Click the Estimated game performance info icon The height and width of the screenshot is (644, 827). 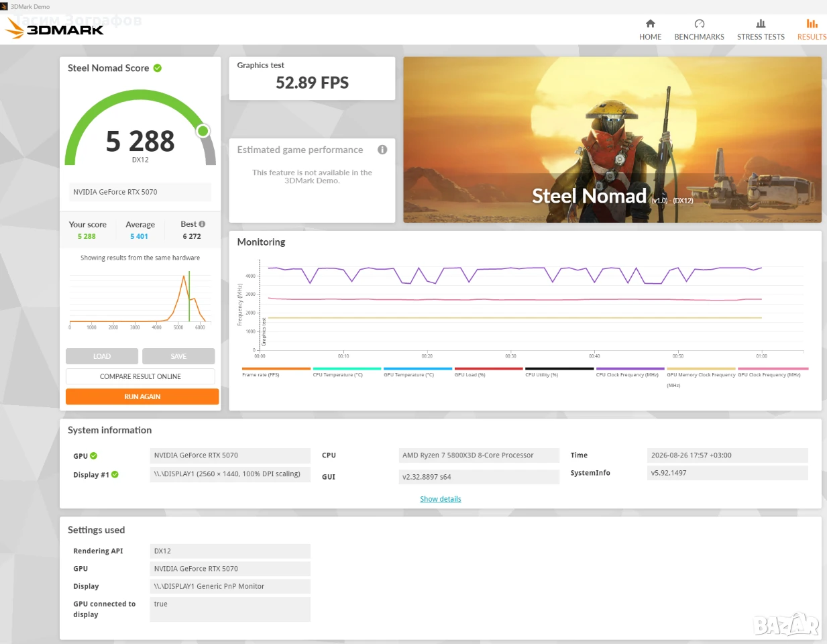(x=382, y=150)
